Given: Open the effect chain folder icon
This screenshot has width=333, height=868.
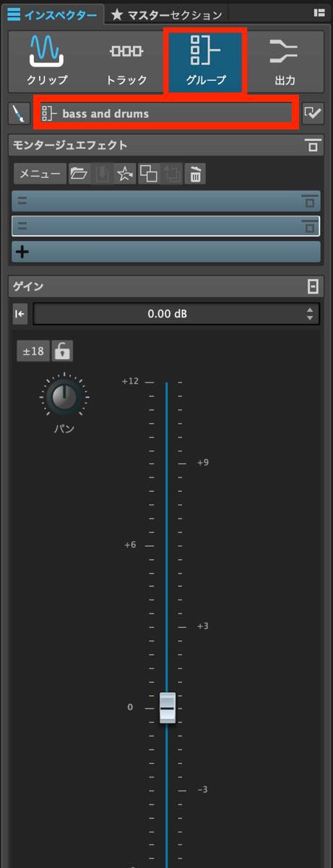Looking at the screenshot, I should point(78,174).
